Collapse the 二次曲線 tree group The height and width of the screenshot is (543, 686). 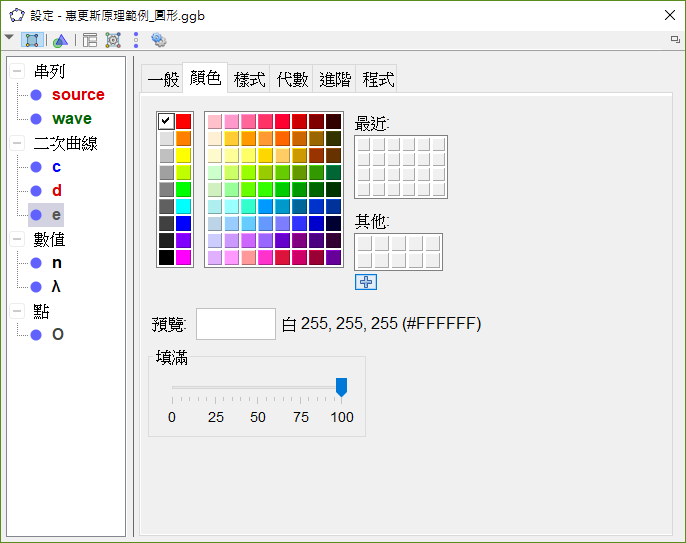click(17, 143)
